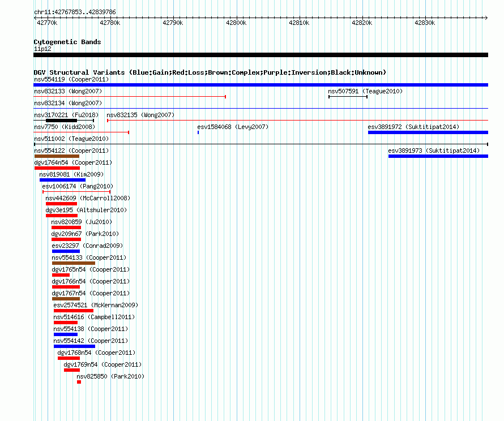Select the 11p12 band label
504x421 pixels.
42,49
